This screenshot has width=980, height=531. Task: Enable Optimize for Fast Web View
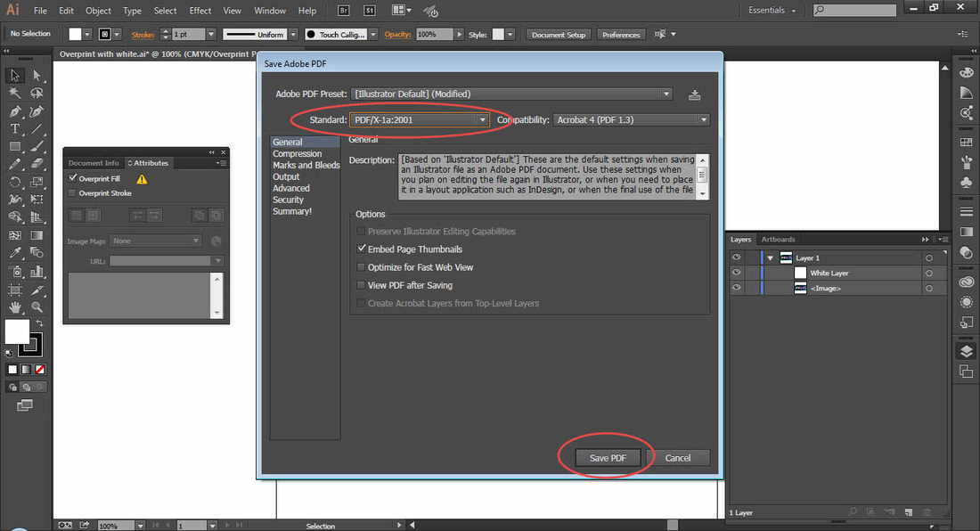coord(361,266)
